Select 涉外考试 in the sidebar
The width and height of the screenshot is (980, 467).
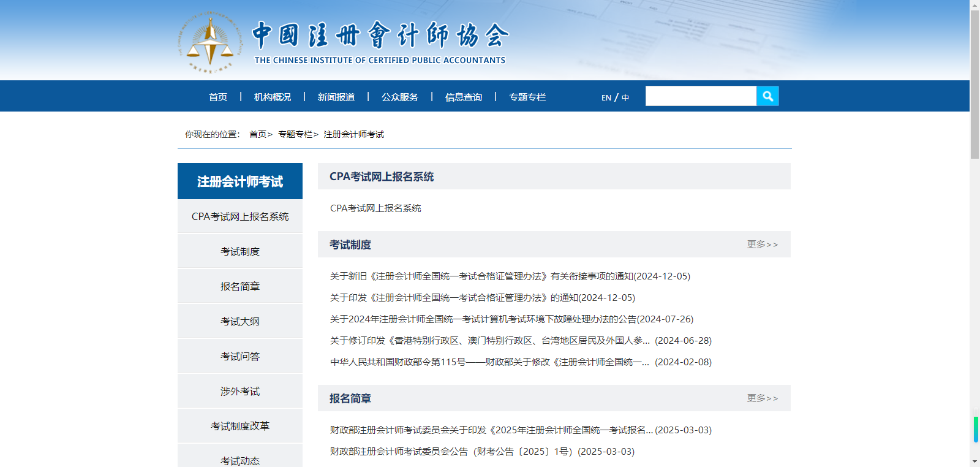[x=240, y=391]
